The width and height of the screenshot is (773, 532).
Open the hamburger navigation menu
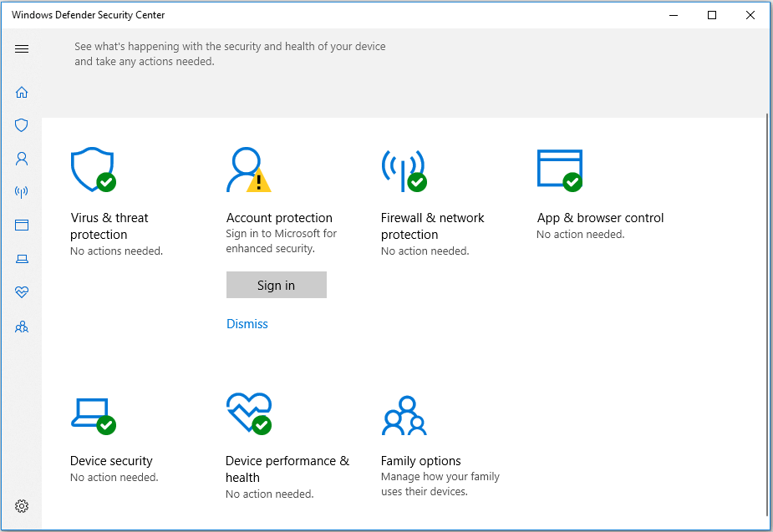pos(22,48)
